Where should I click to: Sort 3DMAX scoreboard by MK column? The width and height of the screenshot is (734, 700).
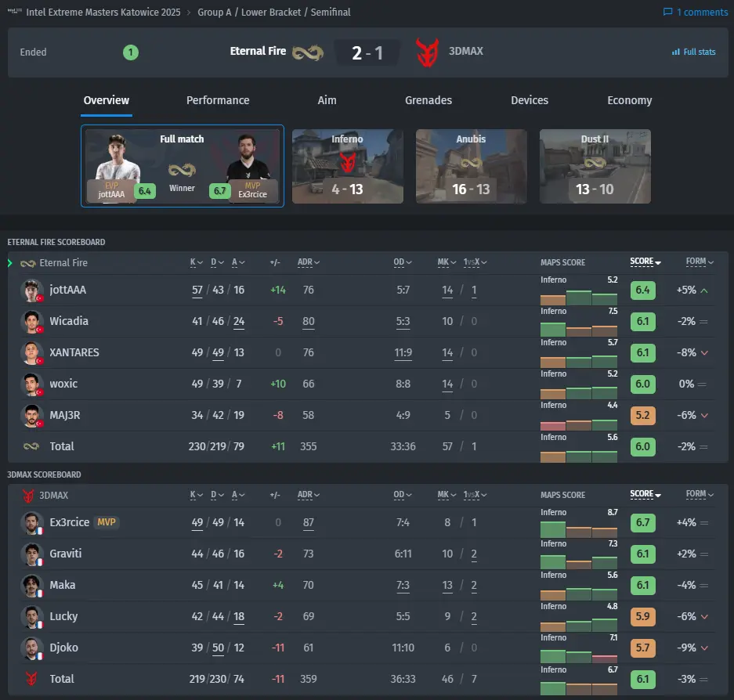447,495
